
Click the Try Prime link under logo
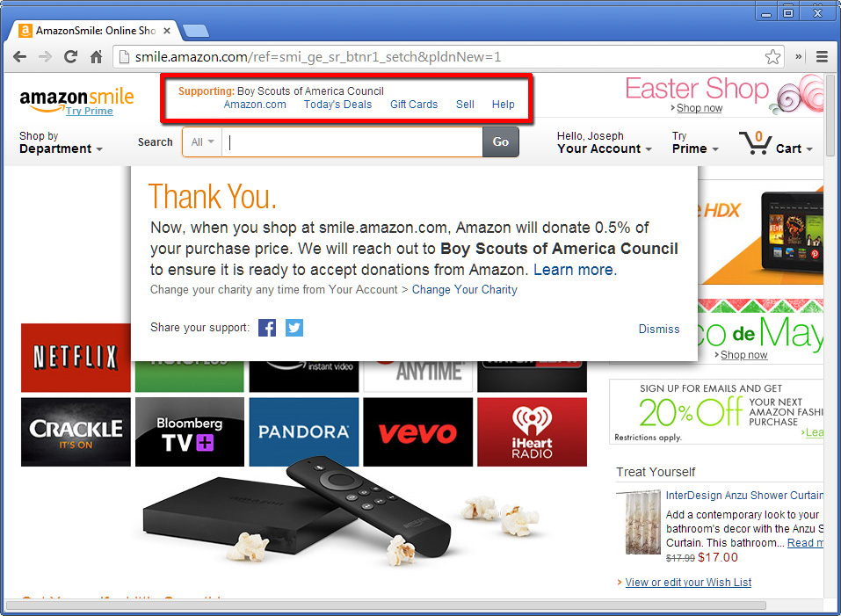coord(89,111)
